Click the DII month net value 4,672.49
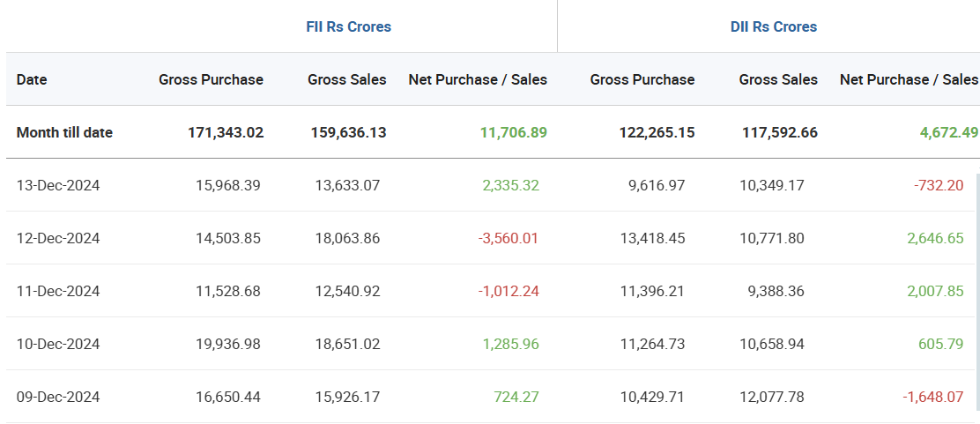The width and height of the screenshot is (980, 424). click(x=948, y=132)
